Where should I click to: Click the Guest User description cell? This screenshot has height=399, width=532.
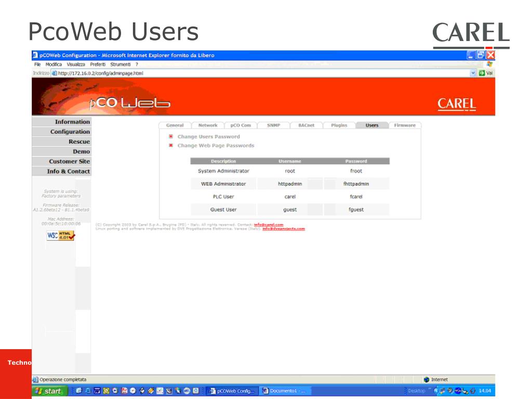click(x=223, y=210)
